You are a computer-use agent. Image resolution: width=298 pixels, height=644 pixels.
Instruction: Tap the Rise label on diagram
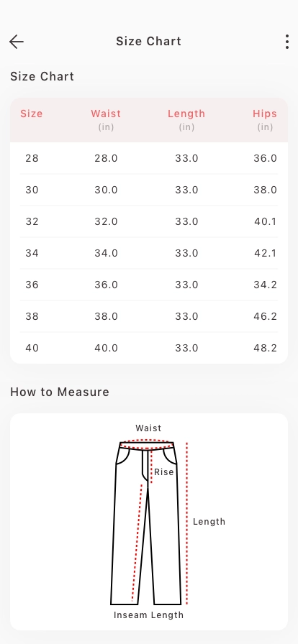164,472
